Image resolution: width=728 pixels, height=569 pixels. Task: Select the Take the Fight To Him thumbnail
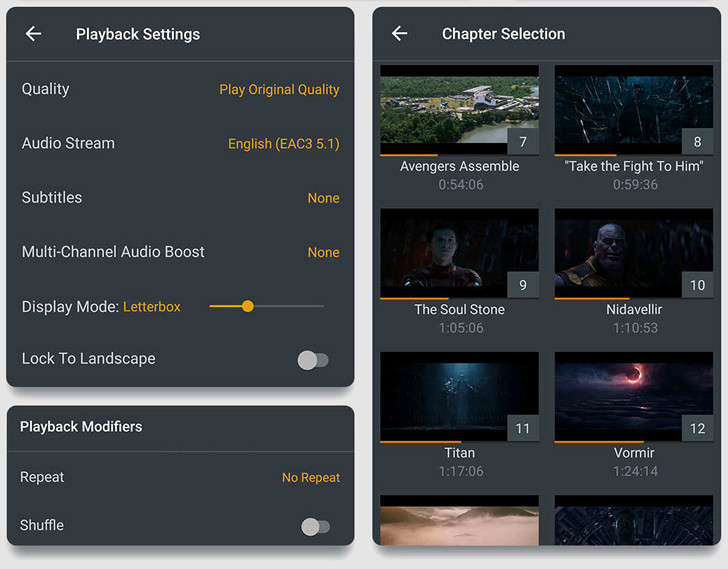tap(634, 110)
